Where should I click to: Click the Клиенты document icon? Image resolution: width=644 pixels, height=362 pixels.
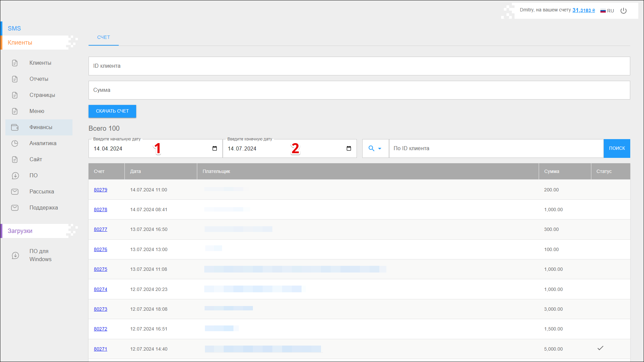tap(15, 63)
